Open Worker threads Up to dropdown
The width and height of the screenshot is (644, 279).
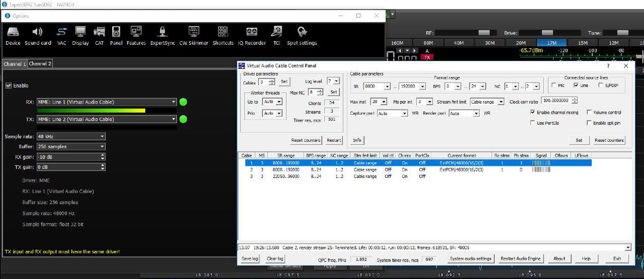[272, 102]
